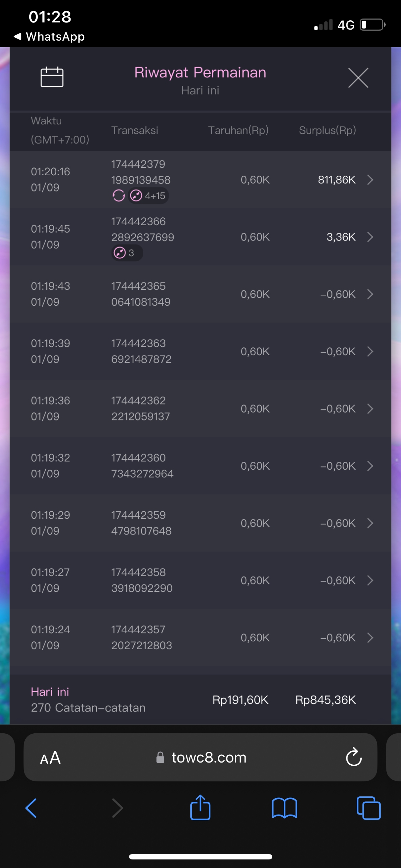Expand the 01:19:39 transaction row
Viewport: 401px width, 868px height.
click(370, 352)
